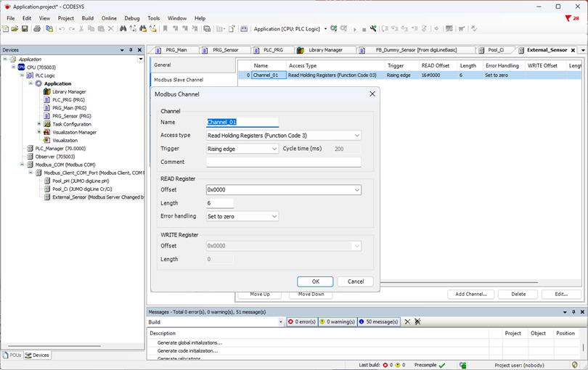Pin the Devices panel with pushpin icon

point(131,50)
